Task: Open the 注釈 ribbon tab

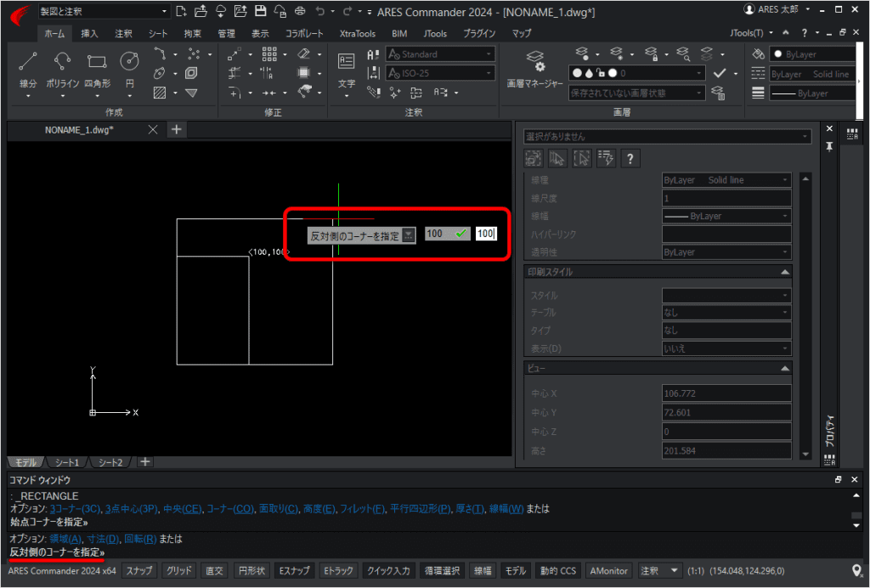Action: [123, 33]
